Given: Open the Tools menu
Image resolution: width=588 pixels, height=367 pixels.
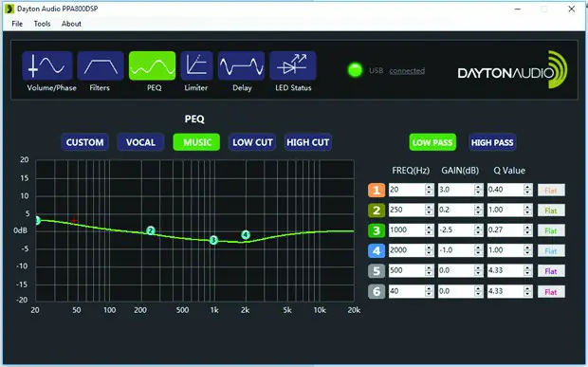Looking at the screenshot, I should tap(42, 24).
